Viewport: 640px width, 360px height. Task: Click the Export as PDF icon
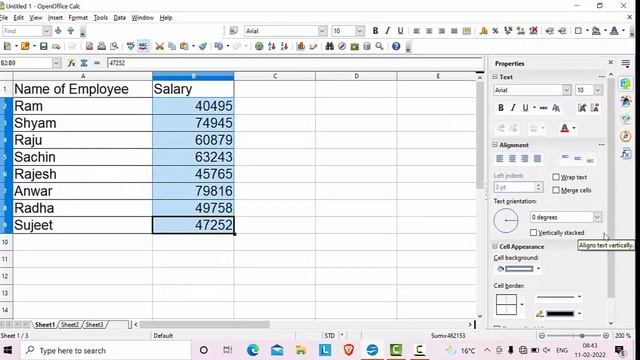89,46
